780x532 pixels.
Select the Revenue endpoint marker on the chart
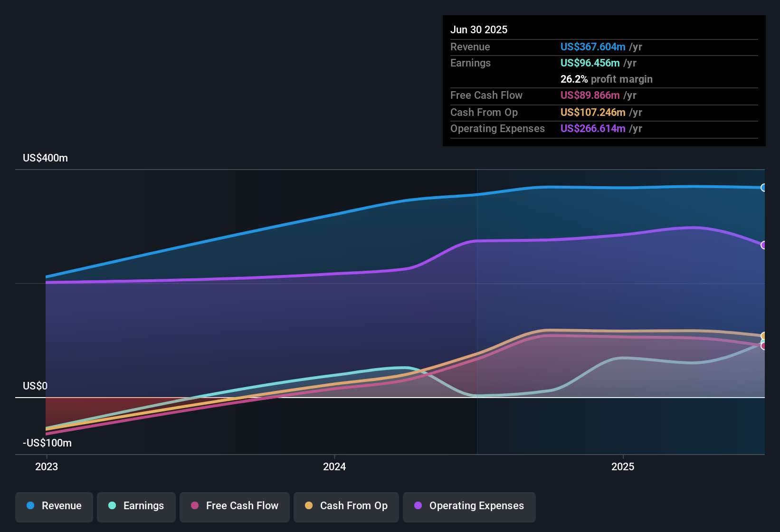(x=764, y=188)
